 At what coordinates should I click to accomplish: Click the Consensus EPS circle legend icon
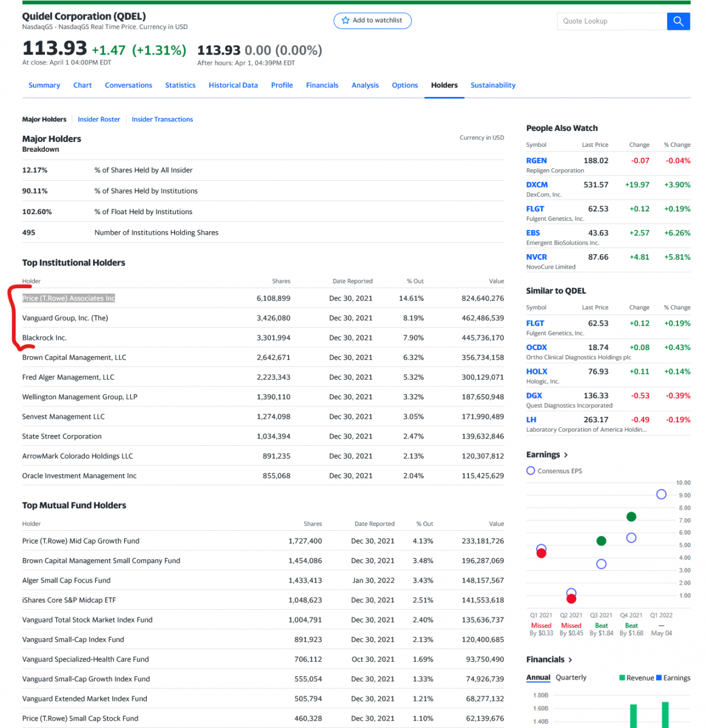531,471
